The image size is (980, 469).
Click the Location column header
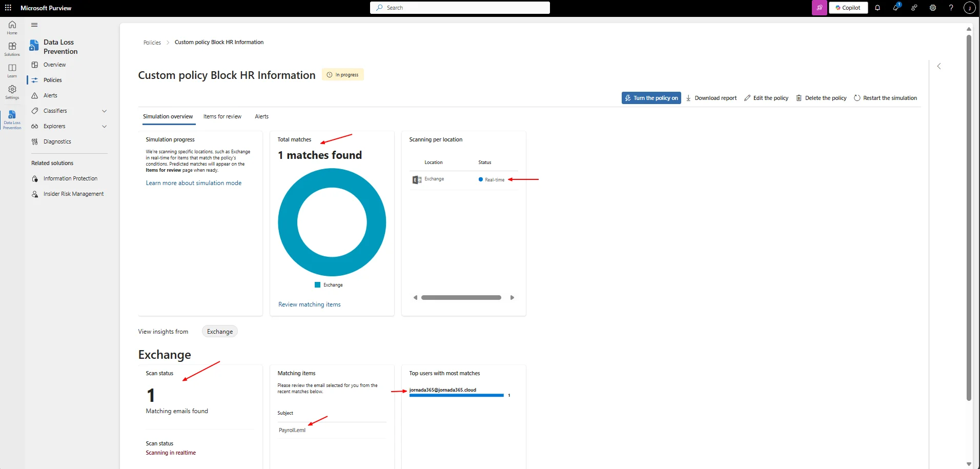434,162
